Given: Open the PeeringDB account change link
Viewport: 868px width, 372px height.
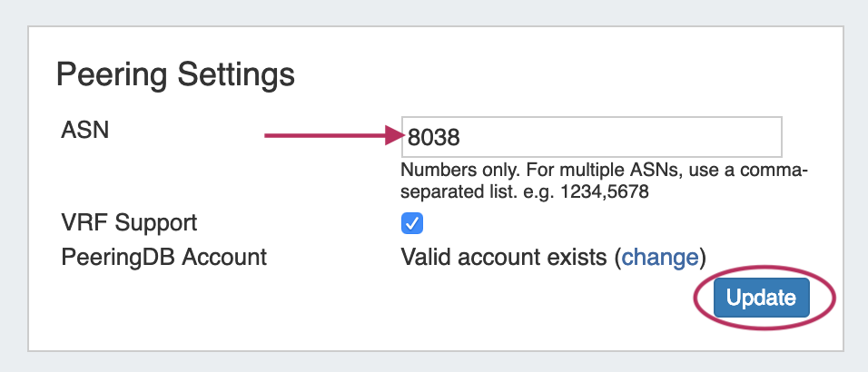Looking at the screenshot, I should [660, 258].
